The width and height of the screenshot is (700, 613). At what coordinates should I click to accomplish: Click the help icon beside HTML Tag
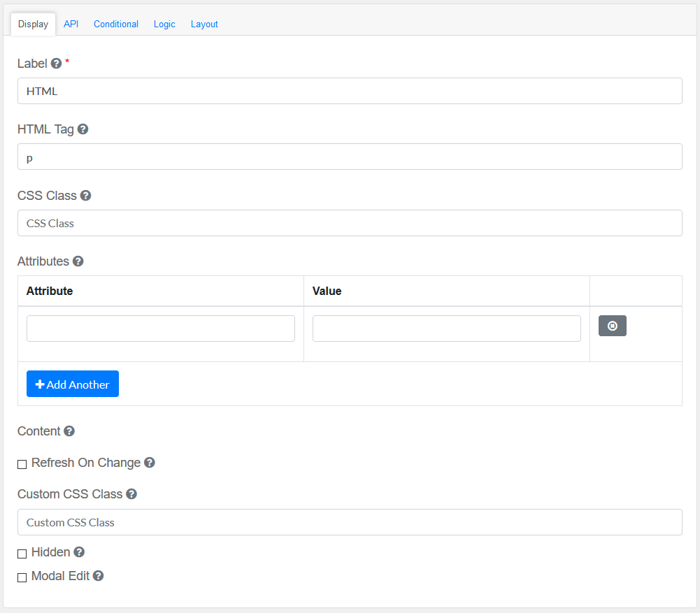click(x=83, y=129)
